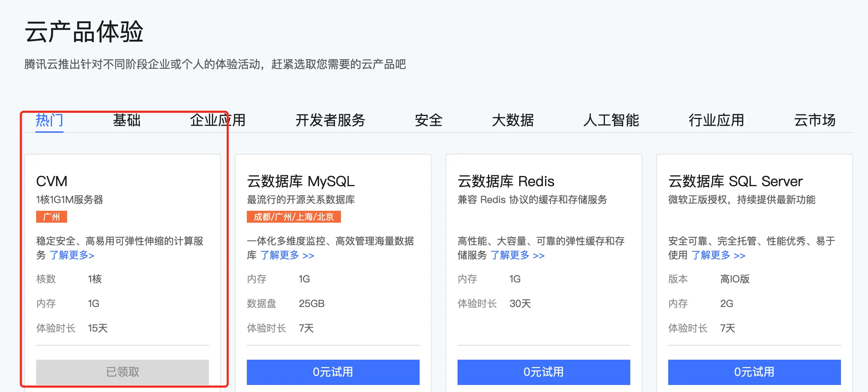The width and height of the screenshot is (868, 392).
Task: Switch to the 大数据 tab
Action: click(513, 120)
